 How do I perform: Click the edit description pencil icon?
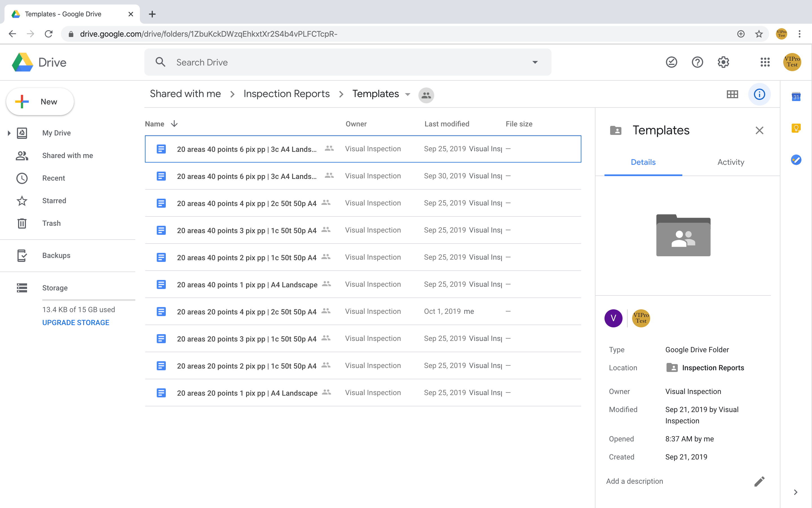click(x=759, y=481)
